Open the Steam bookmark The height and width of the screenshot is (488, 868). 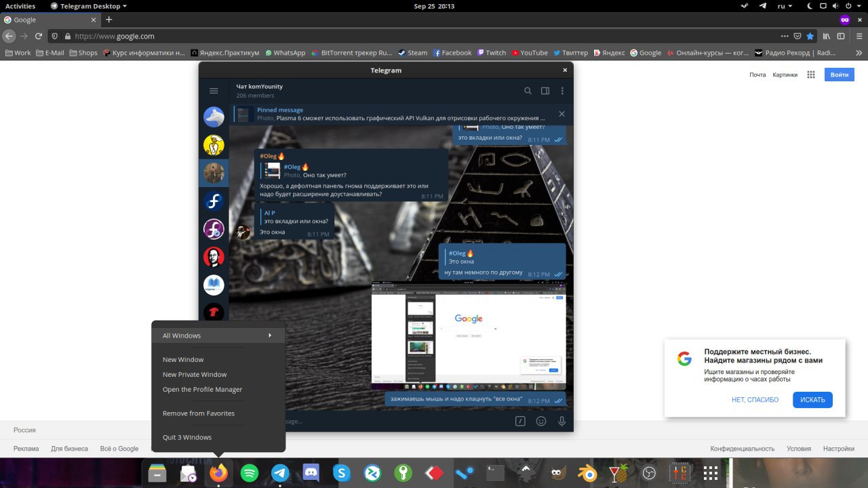[x=413, y=53]
